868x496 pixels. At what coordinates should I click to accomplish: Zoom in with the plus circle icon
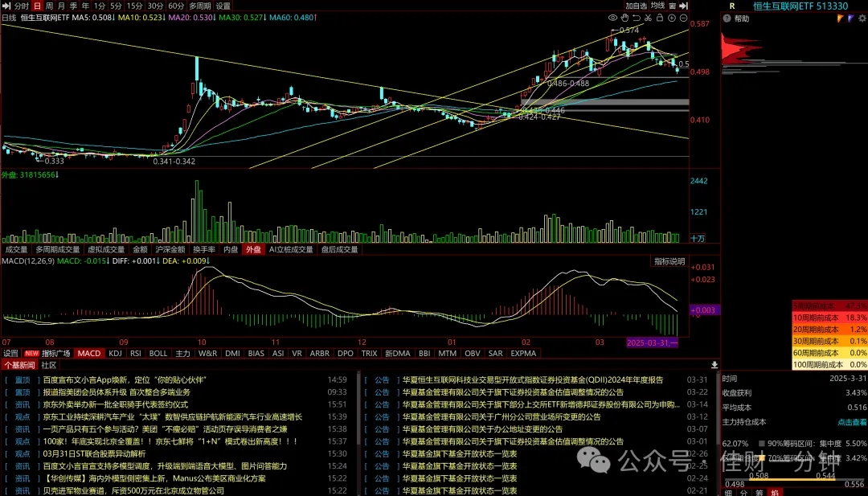tap(671, 18)
